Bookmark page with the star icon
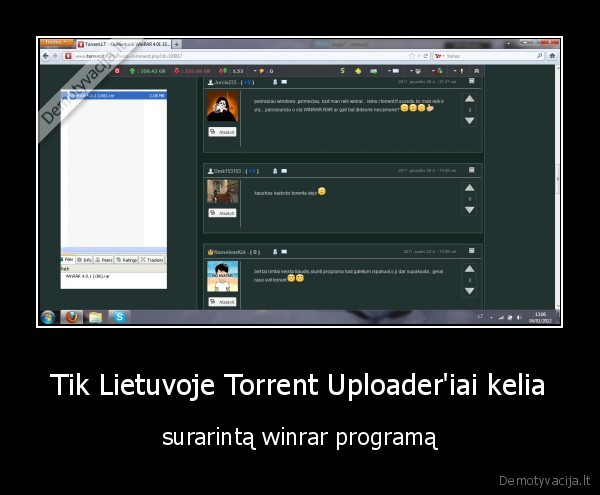This screenshot has height=495, width=600. coord(412,56)
